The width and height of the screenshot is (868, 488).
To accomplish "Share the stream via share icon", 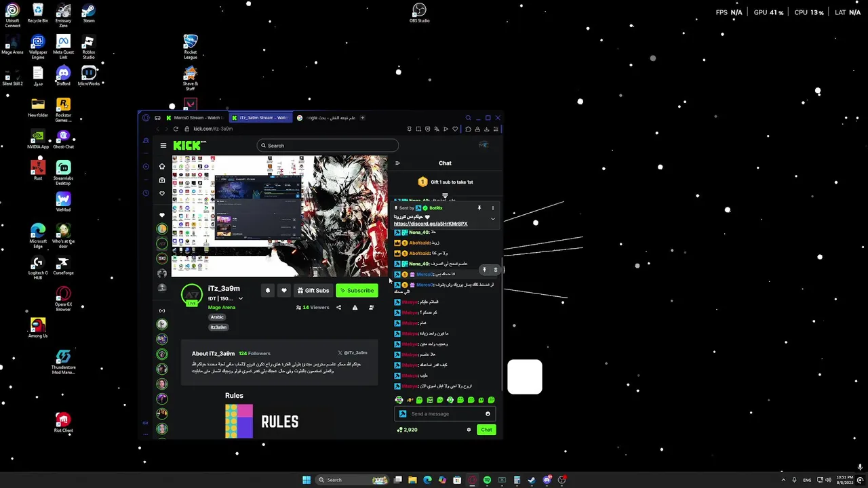I will point(338,307).
